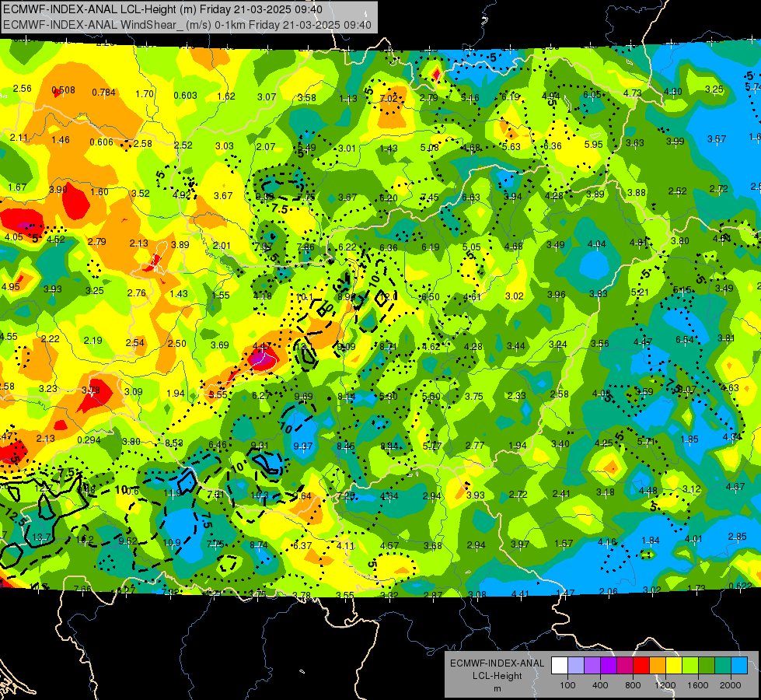Click the wind shear value 6.63
The width and height of the screenshot is (761, 700).
pos(471,197)
